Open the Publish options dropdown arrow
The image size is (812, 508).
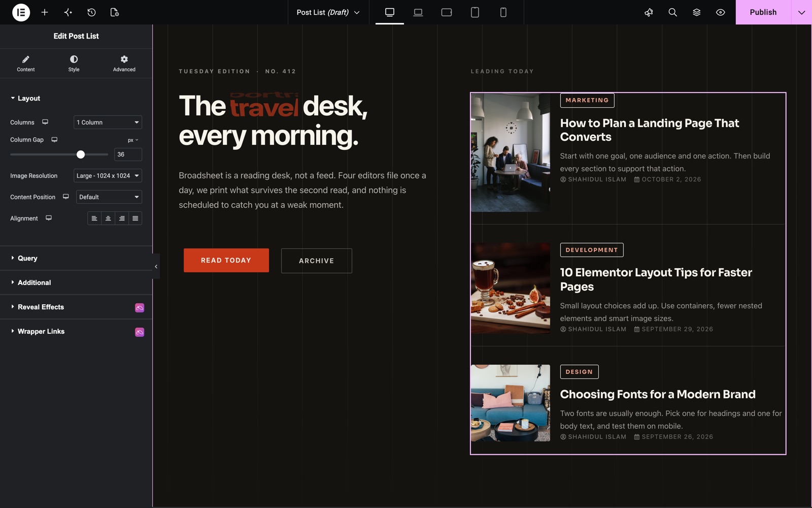(x=801, y=12)
